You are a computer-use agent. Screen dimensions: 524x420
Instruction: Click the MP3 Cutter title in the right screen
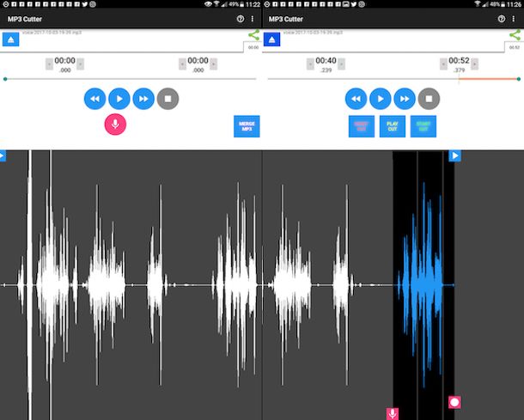coord(286,19)
